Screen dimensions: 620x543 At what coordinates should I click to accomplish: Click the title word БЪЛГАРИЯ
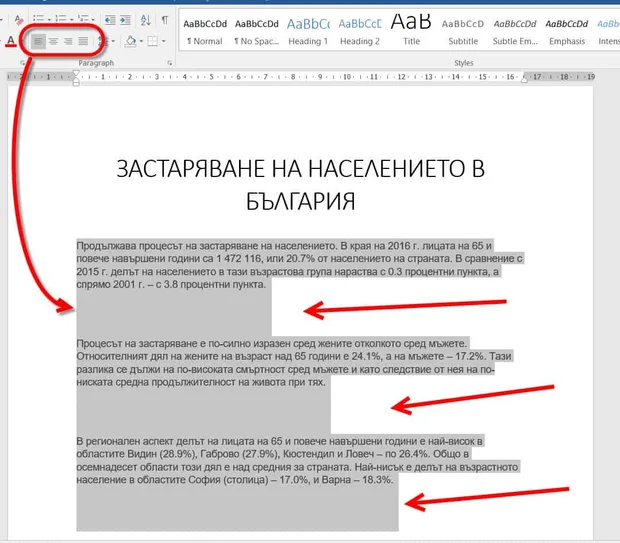click(x=301, y=201)
